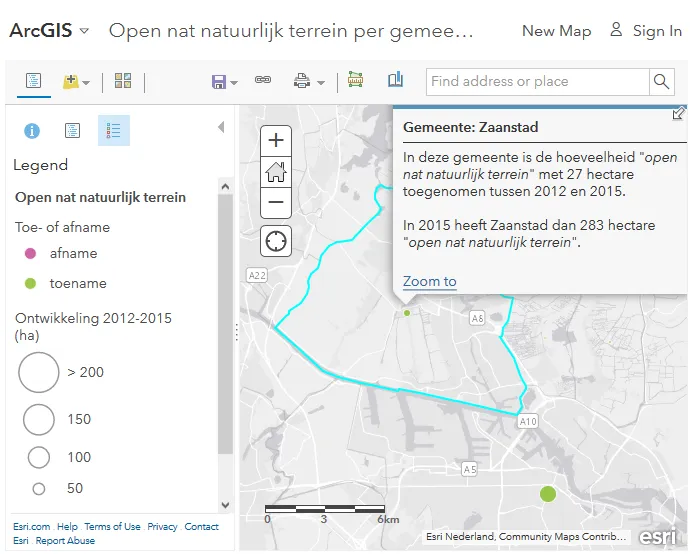Click the Share link icon
The width and height of the screenshot is (693, 554).
click(x=263, y=80)
